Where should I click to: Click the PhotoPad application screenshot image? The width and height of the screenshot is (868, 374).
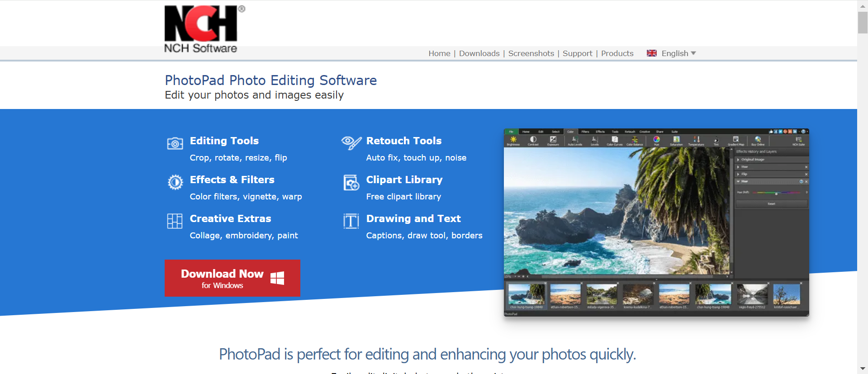point(656,223)
